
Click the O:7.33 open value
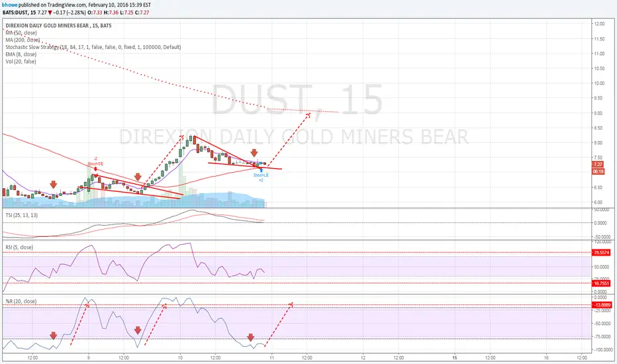point(95,13)
